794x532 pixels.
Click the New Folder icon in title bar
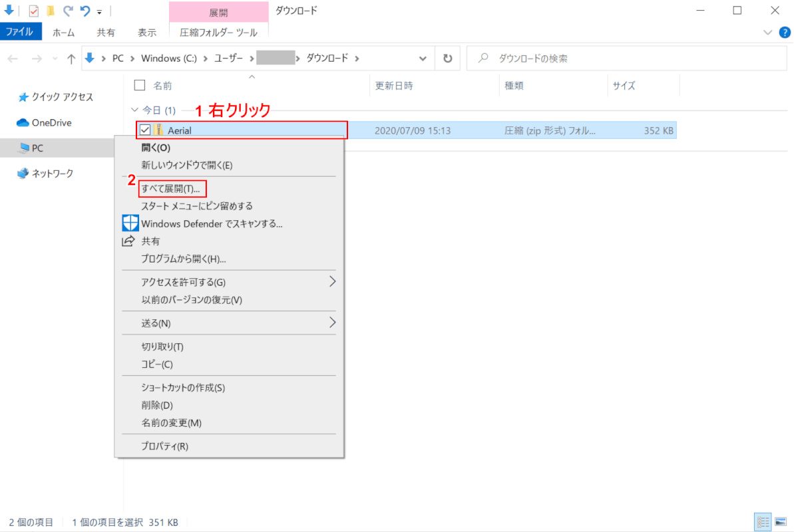coord(51,11)
